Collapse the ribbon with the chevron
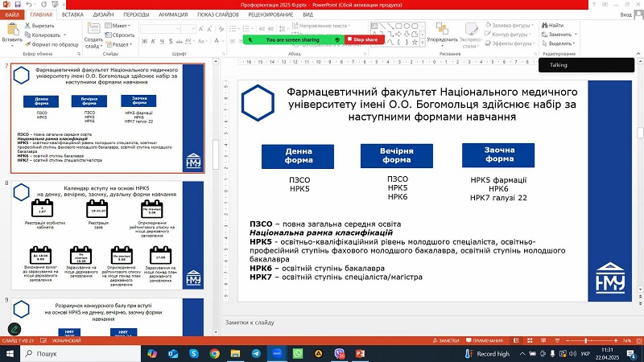 pos(638,54)
